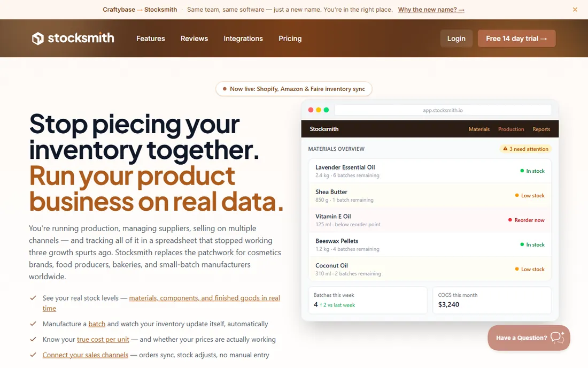Image resolution: width=588 pixels, height=368 pixels.
Task: Switch to Production tab in app mockup
Action: click(510, 129)
